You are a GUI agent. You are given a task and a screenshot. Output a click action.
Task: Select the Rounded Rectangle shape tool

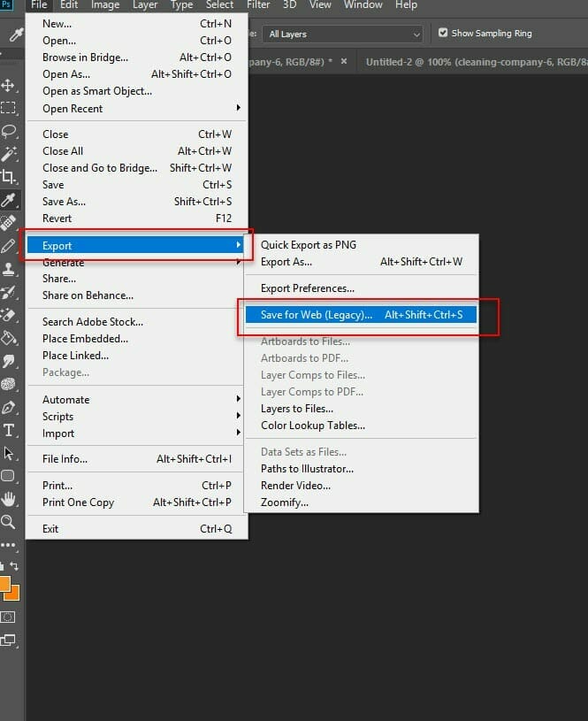[x=8, y=476]
